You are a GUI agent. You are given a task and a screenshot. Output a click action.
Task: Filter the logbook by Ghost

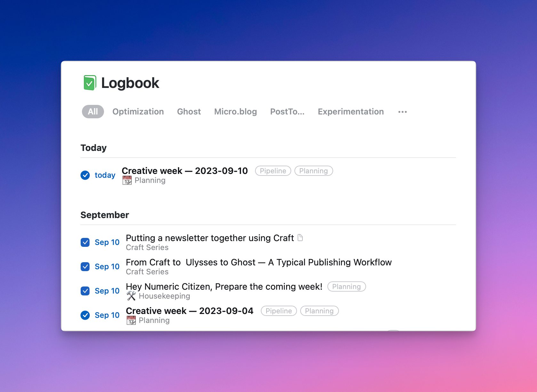(189, 112)
